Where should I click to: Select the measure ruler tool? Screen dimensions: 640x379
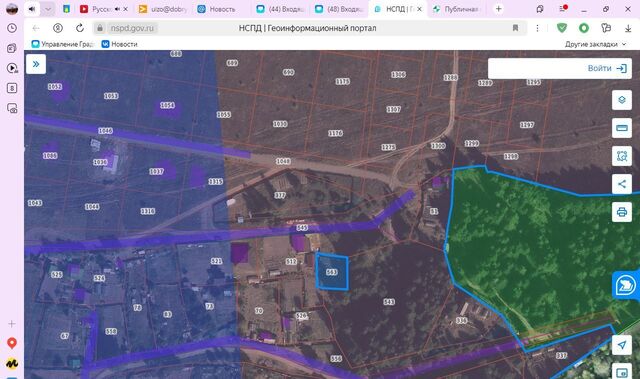coord(622,128)
